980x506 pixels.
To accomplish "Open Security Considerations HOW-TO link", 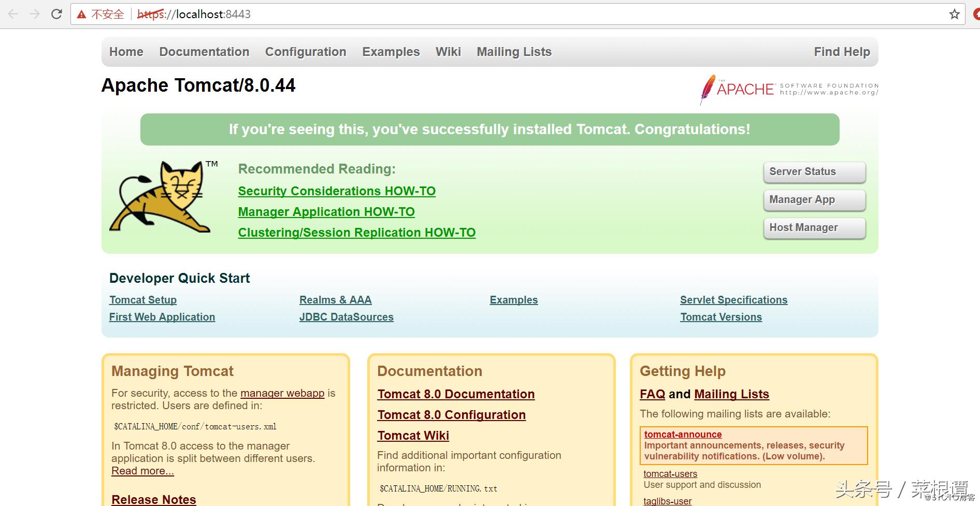I will [337, 191].
